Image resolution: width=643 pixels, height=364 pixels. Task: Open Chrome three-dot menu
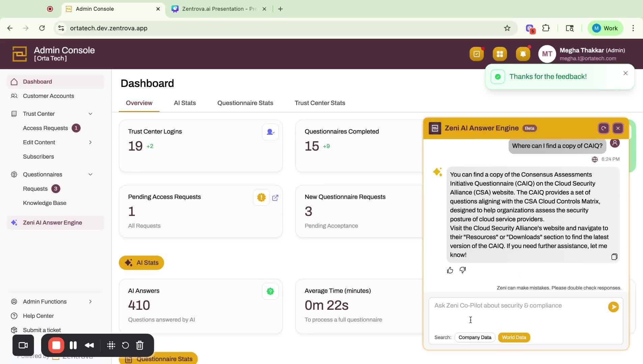[x=633, y=28]
